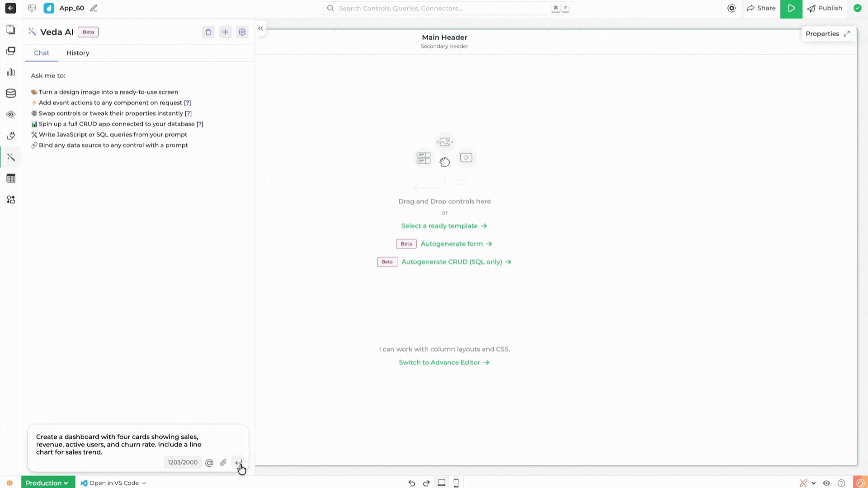This screenshot has height=488, width=868.
Task: Open the Veda AI magic wand tool in sidebar
Action: click(x=10, y=157)
